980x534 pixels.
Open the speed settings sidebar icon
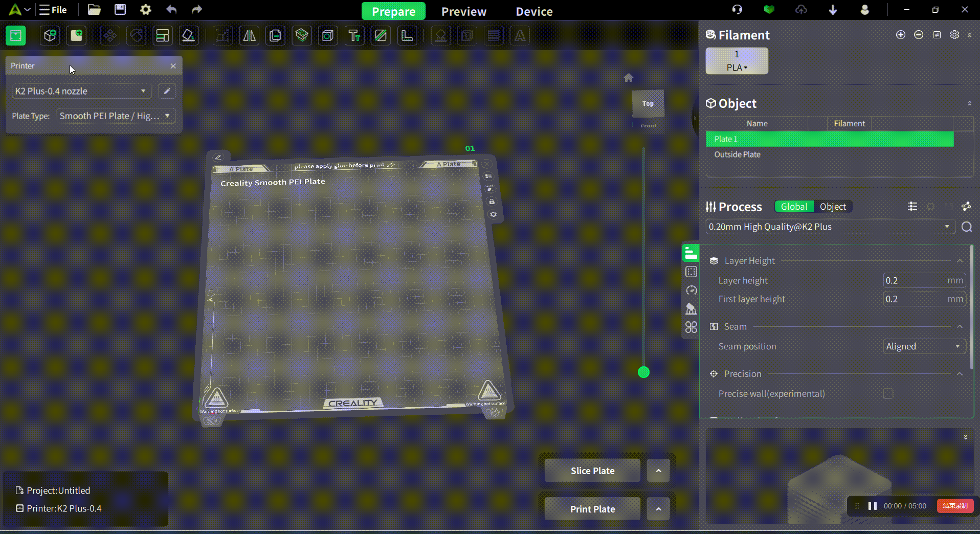click(x=691, y=291)
